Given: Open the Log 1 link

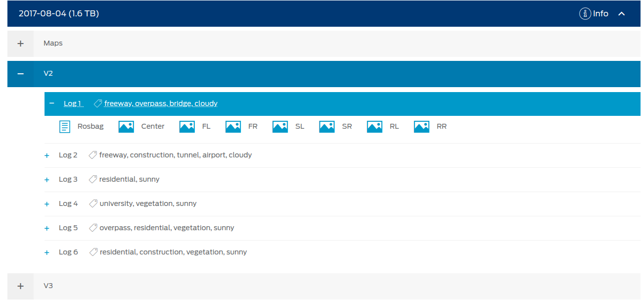Looking at the screenshot, I should (x=73, y=103).
